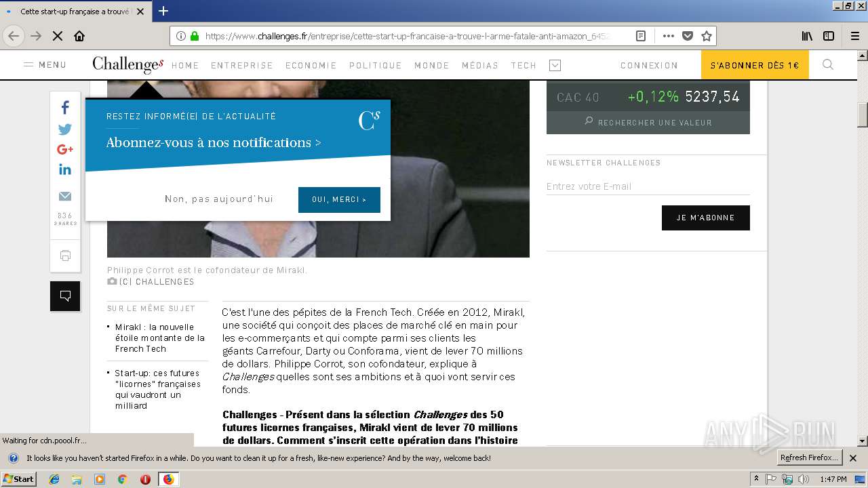Print the article using printer icon
This screenshot has height=488, width=868.
pos(65,256)
